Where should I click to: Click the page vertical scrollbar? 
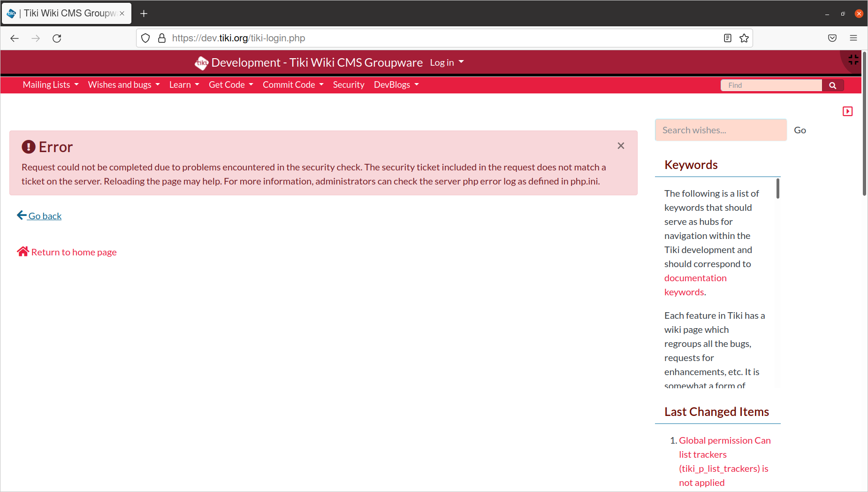(864, 124)
